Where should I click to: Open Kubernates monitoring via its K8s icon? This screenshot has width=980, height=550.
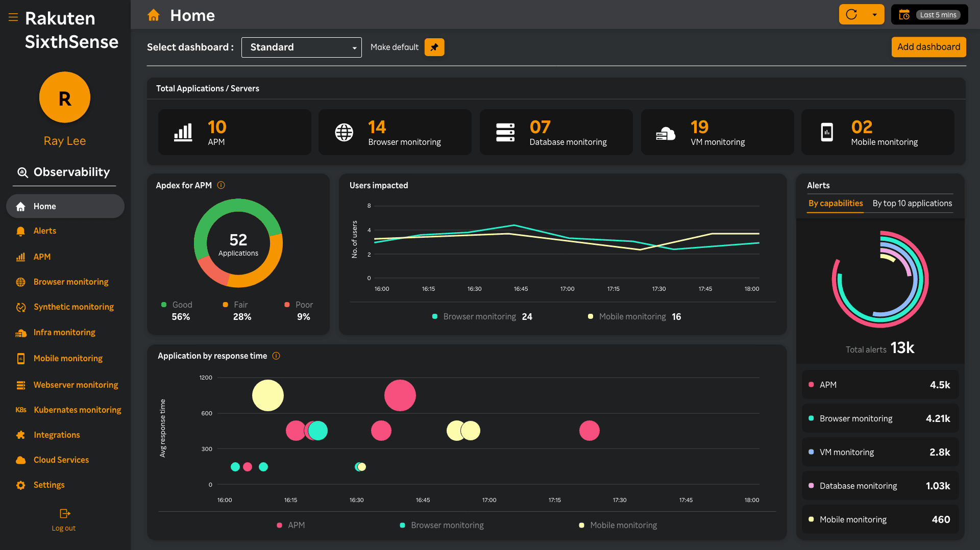coord(20,410)
